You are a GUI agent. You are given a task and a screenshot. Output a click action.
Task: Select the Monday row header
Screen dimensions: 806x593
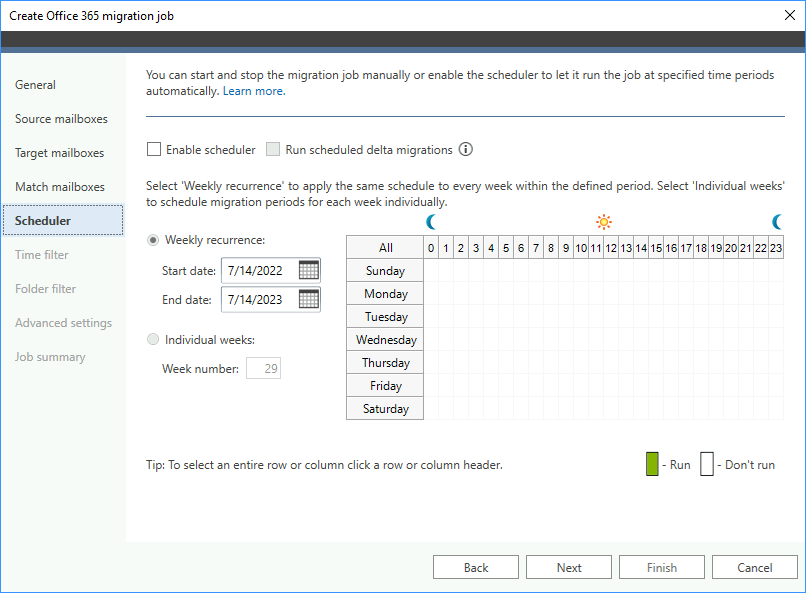point(385,293)
